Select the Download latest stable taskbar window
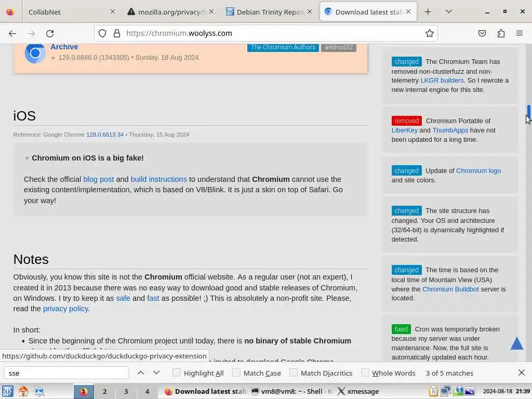532x399 pixels. pyautogui.click(x=205, y=391)
